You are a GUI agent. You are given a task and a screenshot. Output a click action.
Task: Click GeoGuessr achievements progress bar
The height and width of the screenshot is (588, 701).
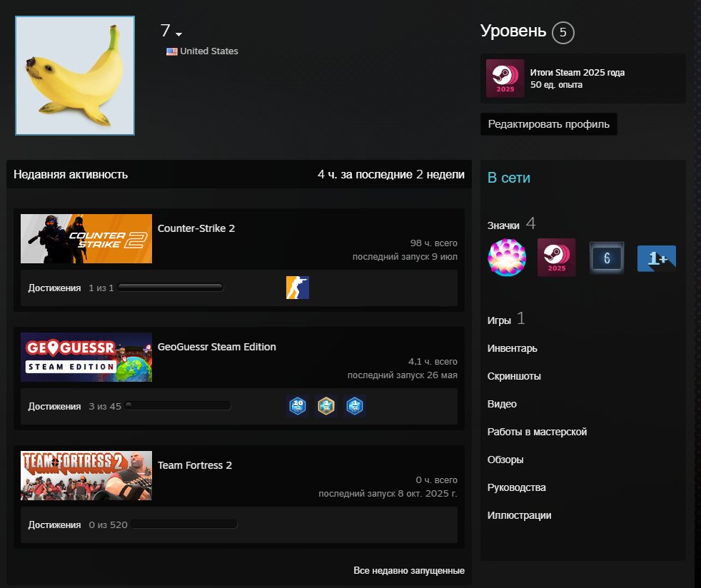point(178,406)
